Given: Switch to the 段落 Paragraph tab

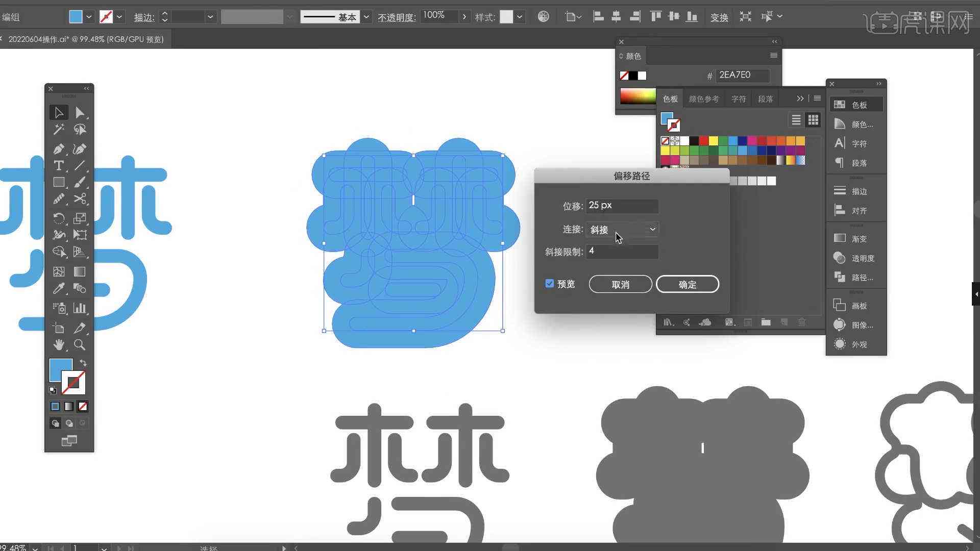Looking at the screenshot, I should (x=766, y=99).
